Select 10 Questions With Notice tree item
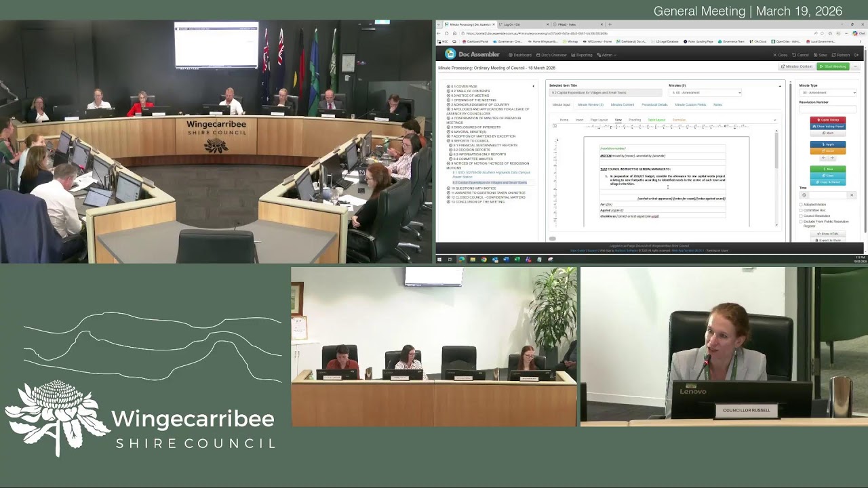The image size is (868, 488). pyautogui.click(x=475, y=188)
